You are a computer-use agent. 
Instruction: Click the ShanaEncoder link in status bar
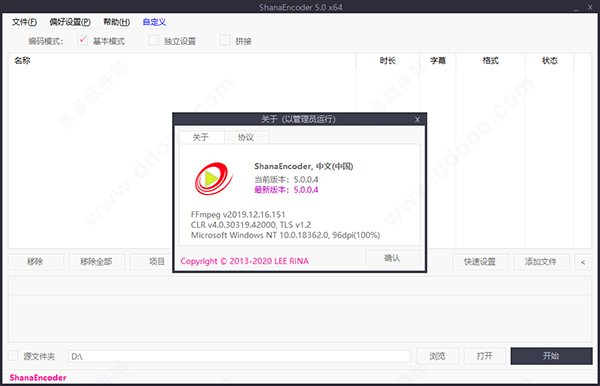tap(38, 378)
